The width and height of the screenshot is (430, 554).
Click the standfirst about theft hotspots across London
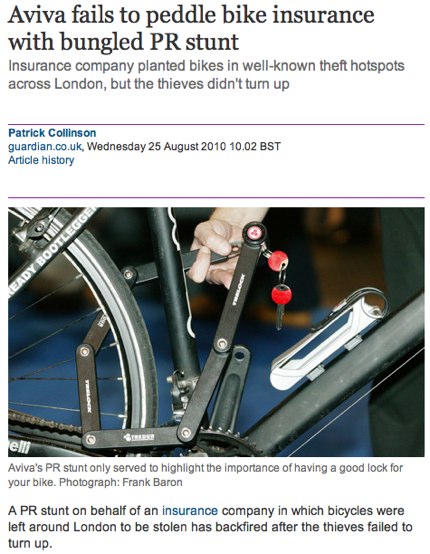coord(206,75)
